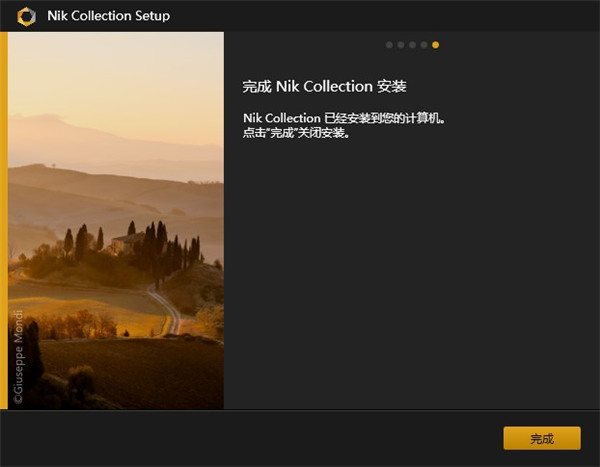Click the Nik Collection hexagon logo icon

click(x=26, y=16)
